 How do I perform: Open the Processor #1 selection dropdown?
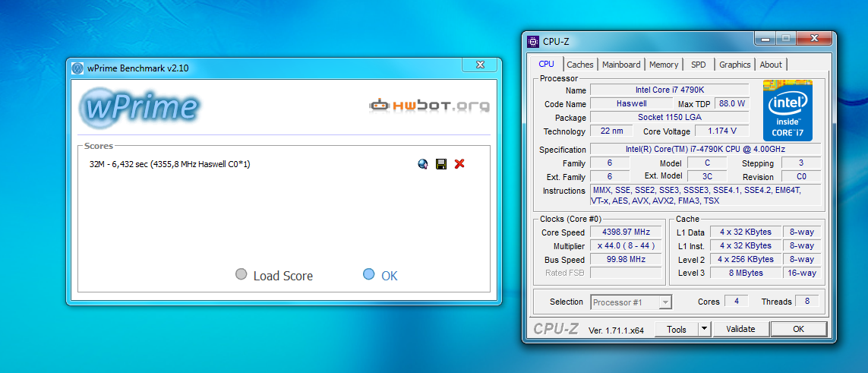(631, 302)
